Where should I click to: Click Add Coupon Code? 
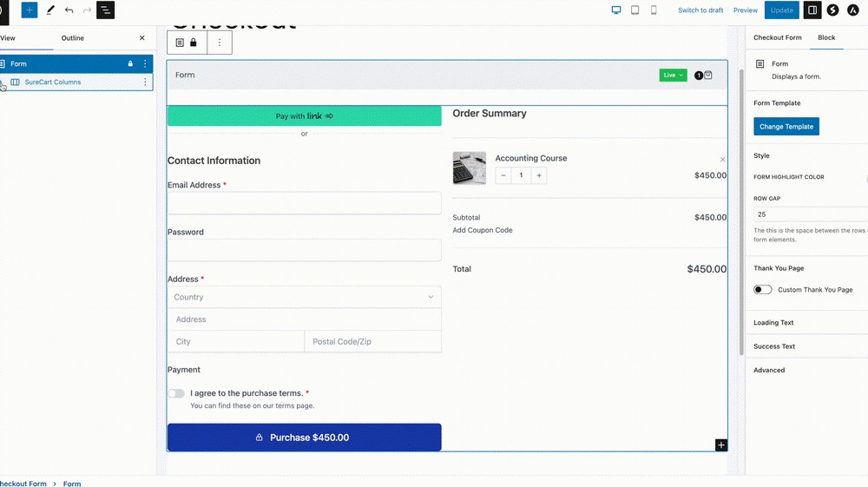click(482, 230)
